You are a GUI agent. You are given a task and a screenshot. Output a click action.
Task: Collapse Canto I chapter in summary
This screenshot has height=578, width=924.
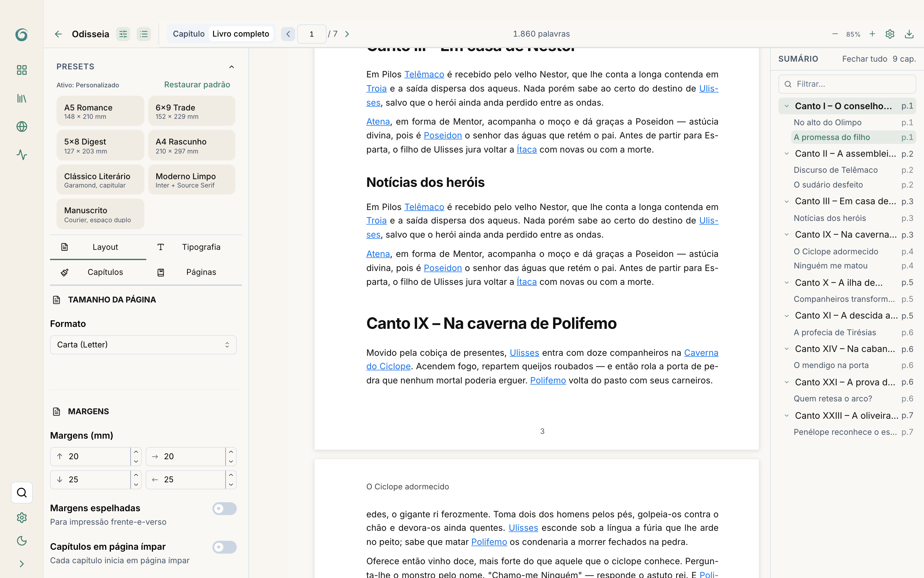pos(787,106)
